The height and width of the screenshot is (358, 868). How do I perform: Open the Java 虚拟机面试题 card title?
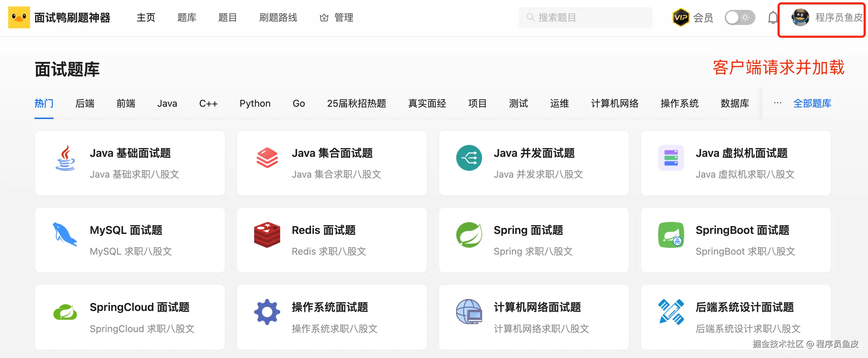pos(742,153)
